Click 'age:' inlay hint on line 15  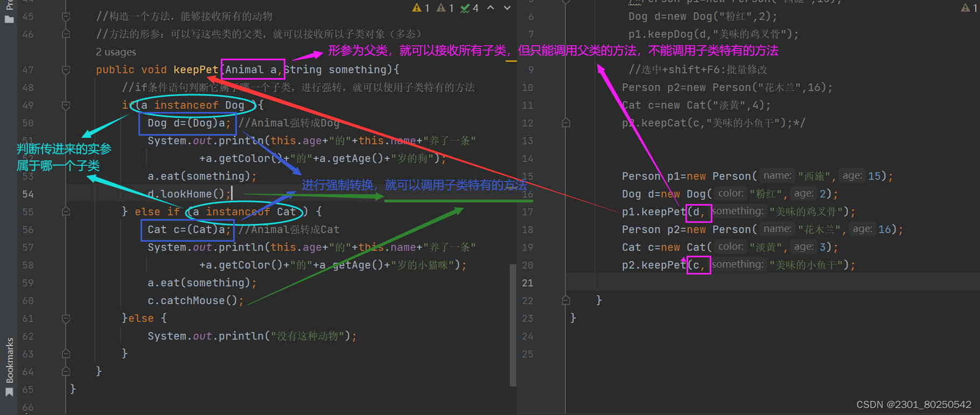(852, 176)
